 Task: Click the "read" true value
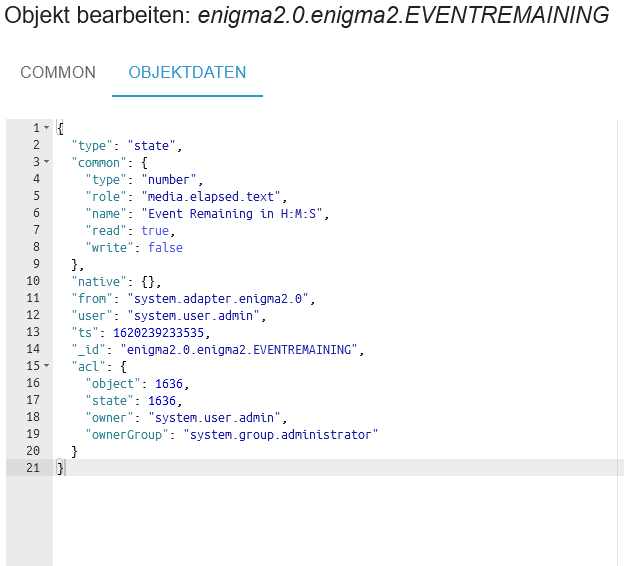tap(155, 231)
